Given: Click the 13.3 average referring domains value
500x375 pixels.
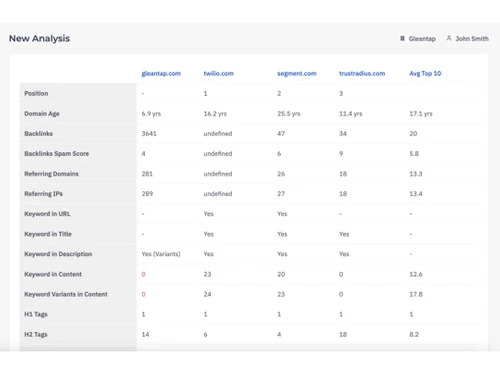Looking at the screenshot, I should pos(416,174).
